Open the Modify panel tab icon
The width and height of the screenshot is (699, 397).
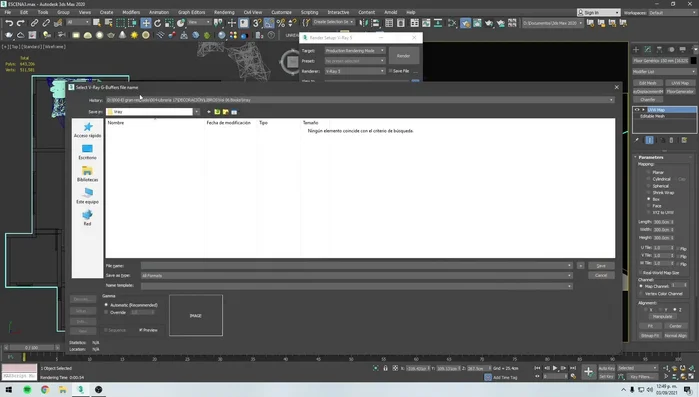coord(648,49)
